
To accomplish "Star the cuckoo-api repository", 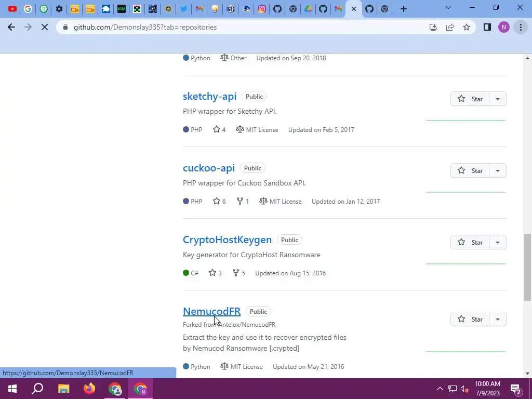I will (x=470, y=170).
